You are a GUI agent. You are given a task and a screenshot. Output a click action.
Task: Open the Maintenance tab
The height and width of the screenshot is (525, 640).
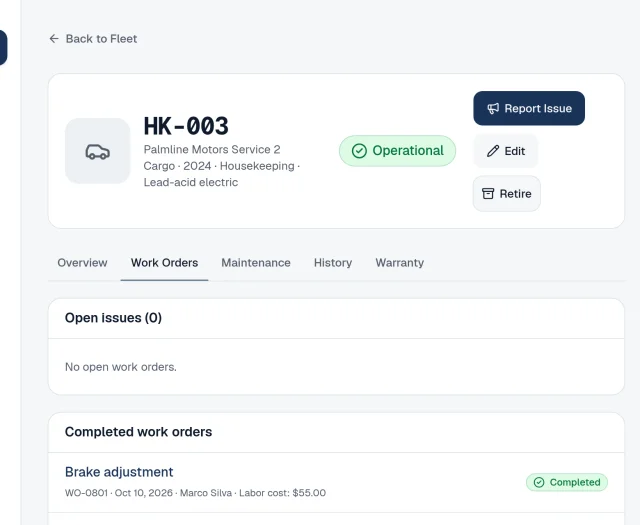pos(256,262)
